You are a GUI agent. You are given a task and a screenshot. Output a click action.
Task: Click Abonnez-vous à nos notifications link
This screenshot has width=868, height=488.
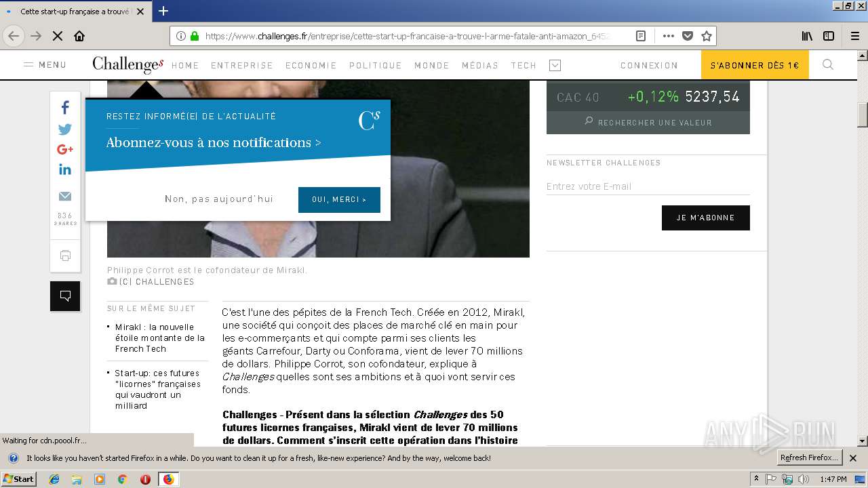point(214,142)
